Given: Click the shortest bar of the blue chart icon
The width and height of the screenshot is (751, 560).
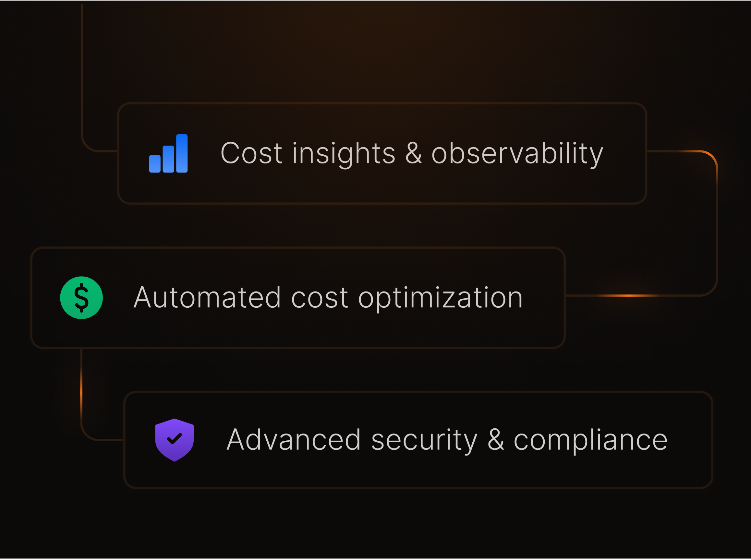Looking at the screenshot, I should point(155,164).
